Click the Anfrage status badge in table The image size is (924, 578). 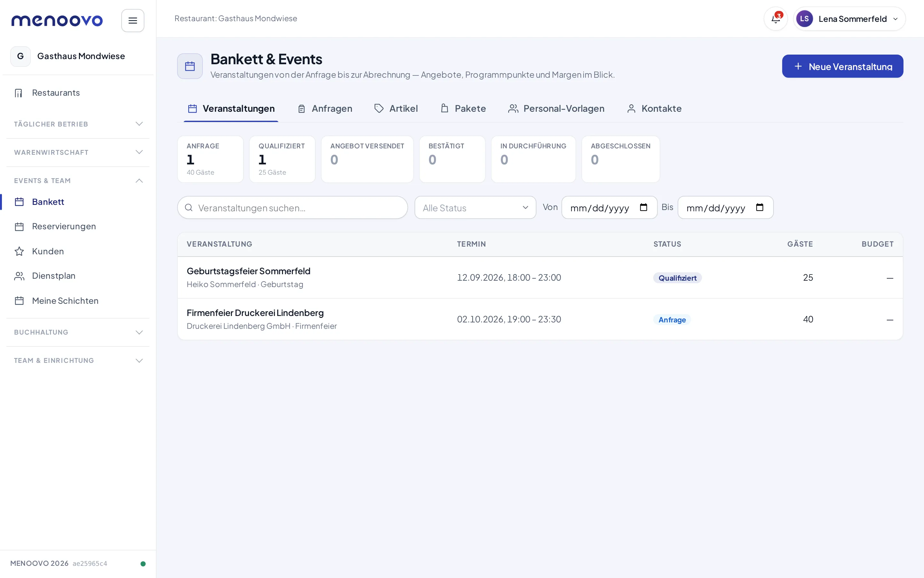pyautogui.click(x=672, y=320)
